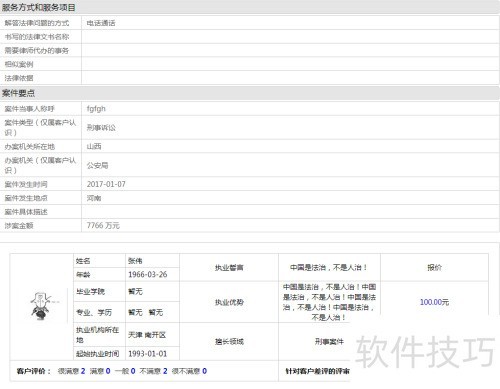Click the 不满意 rating count 2
Viewport: 500px width, 389px height.
pyautogui.click(x=165, y=371)
